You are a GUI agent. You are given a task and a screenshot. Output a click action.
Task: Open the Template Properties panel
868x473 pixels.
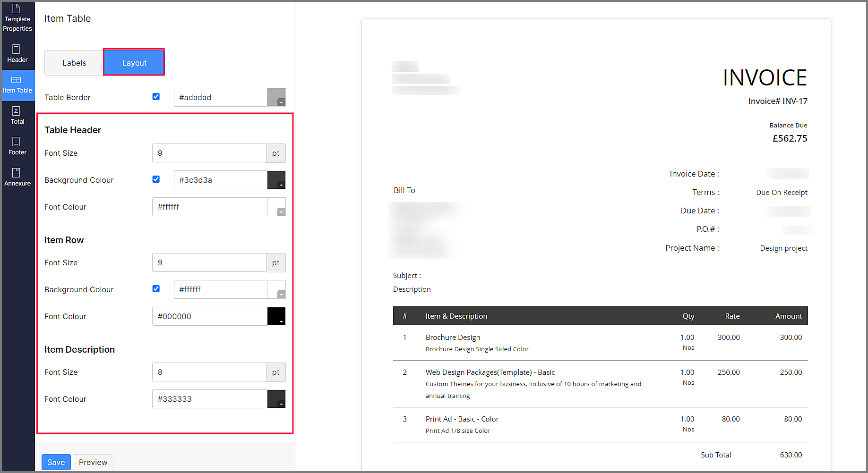(x=17, y=17)
